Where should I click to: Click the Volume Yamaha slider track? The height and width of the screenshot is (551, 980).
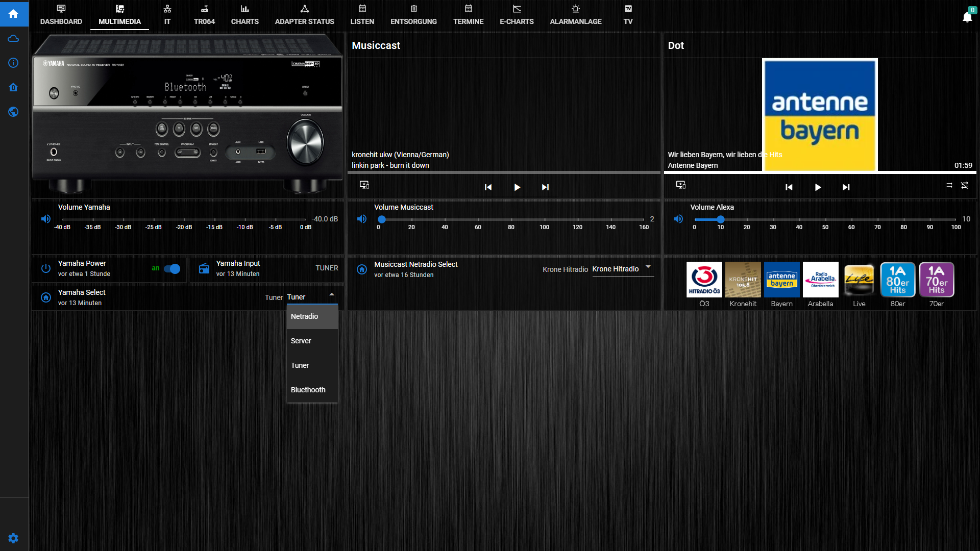point(184,219)
